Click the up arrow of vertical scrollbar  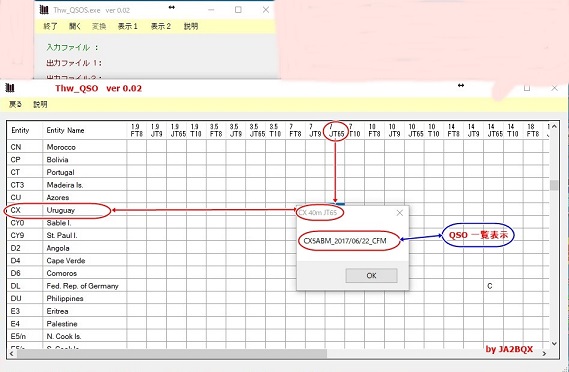[554, 126]
